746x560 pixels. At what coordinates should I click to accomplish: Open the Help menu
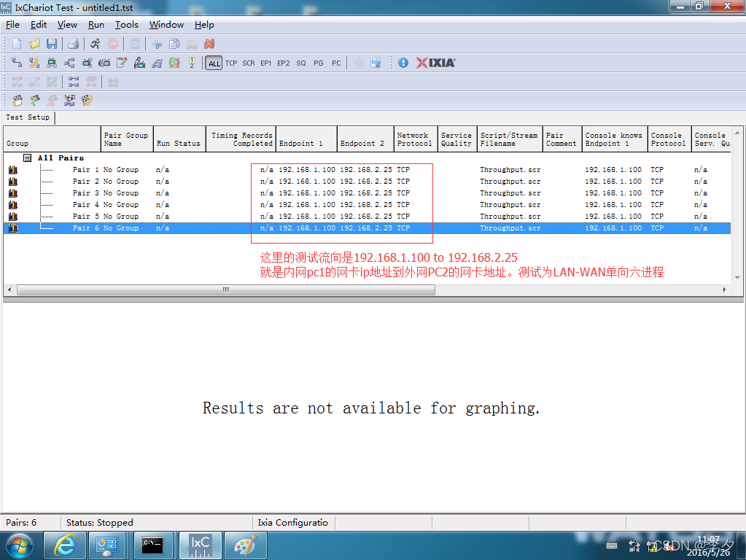click(204, 25)
